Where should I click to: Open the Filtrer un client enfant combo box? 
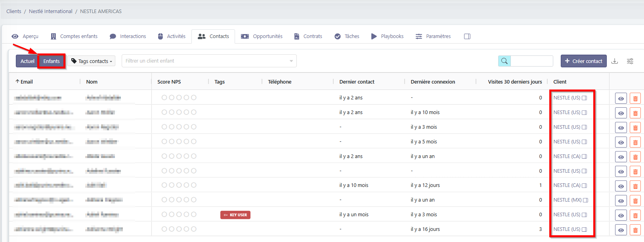[x=209, y=61]
